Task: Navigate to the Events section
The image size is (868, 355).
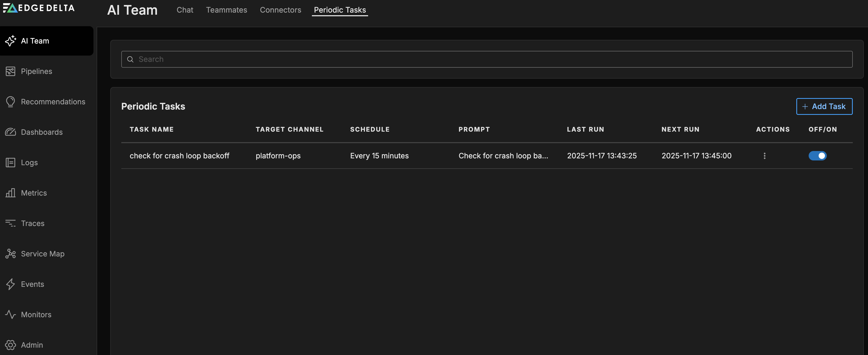Action: [32, 284]
